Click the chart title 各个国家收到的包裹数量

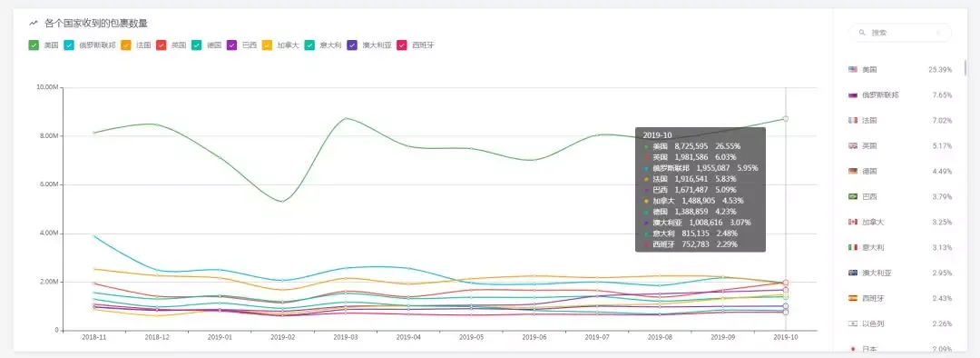tap(96, 23)
